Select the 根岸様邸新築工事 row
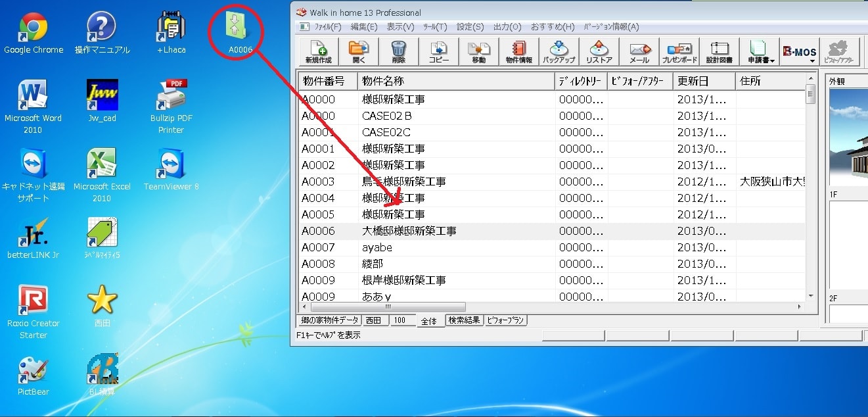 (552, 280)
